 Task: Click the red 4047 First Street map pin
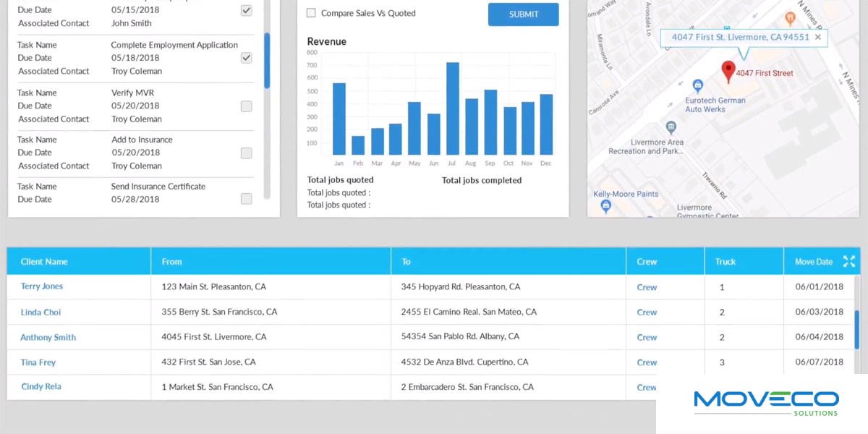[728, 71]
